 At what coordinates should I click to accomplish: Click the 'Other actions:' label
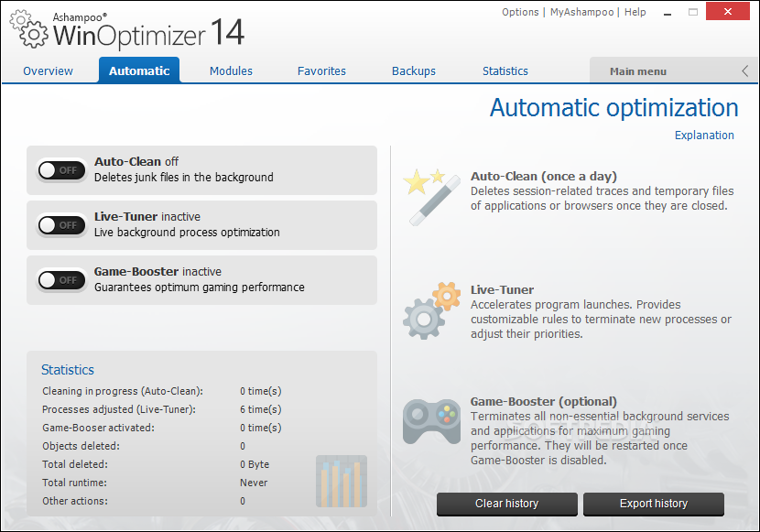point(75,501)
